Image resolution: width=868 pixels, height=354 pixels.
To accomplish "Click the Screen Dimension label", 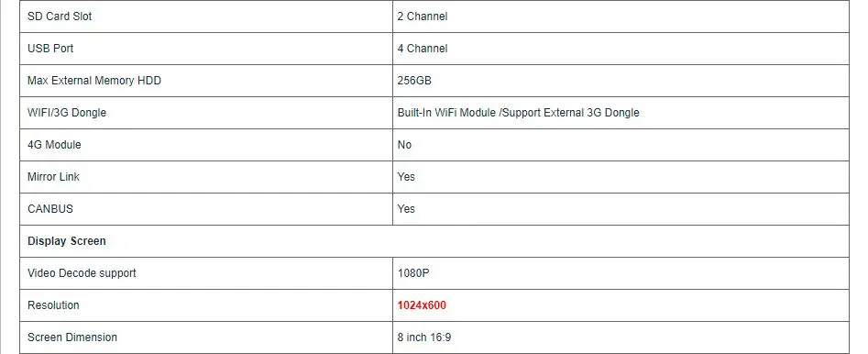I will pos(72,337).
